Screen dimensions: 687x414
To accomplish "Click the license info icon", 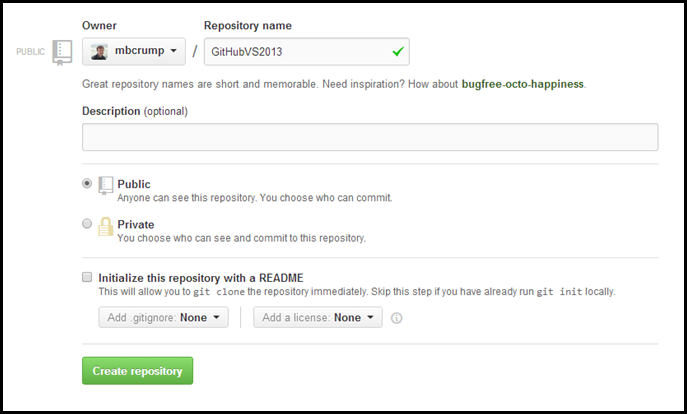I will 397,318.
